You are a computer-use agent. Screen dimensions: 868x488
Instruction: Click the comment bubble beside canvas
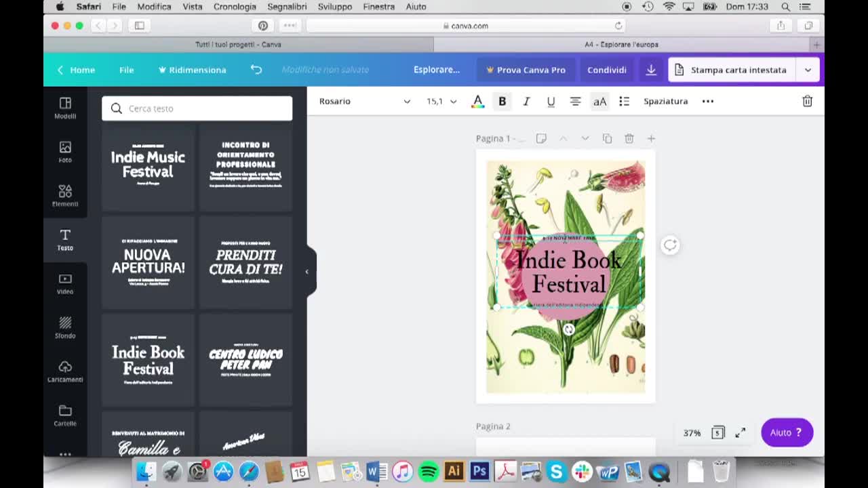click(x=670, y=245)
